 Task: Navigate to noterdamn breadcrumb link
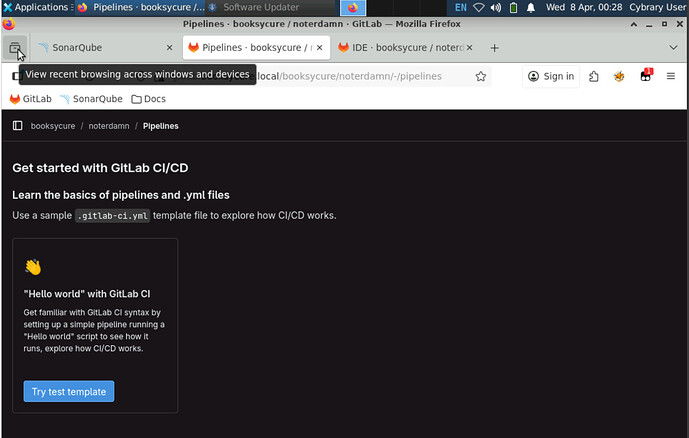(107, 126)
